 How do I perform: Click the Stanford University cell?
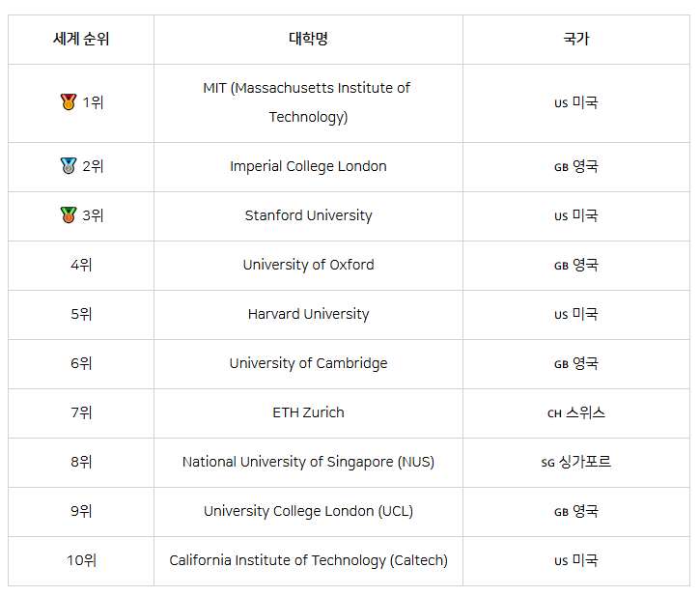308,216
